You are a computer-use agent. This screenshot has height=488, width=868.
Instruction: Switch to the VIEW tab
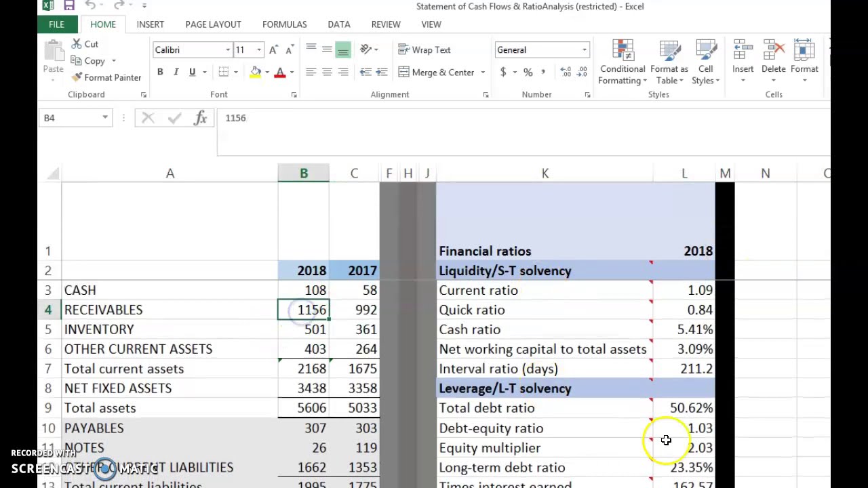click(x=431, y=24)
